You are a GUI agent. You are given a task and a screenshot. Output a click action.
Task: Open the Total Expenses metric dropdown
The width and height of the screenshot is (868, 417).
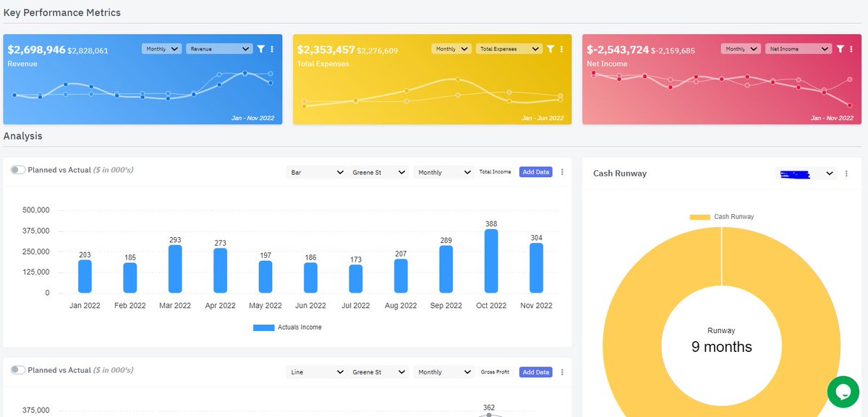[x=509, y=49]
